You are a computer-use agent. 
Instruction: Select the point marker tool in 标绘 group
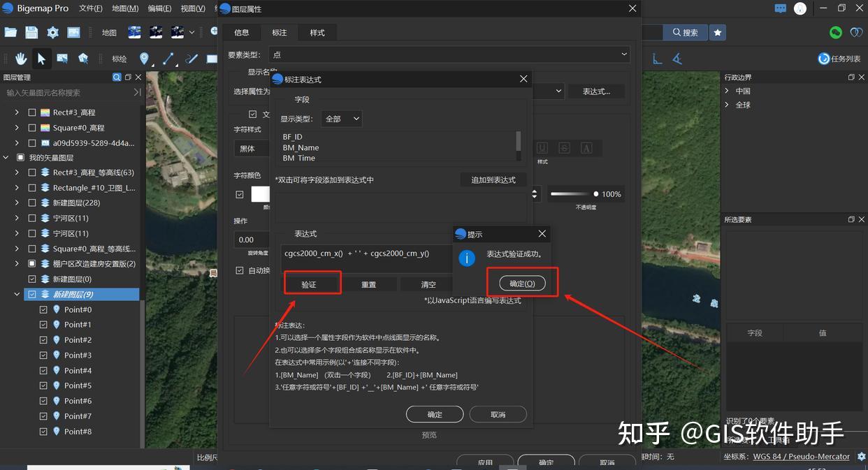click(145, 59)
